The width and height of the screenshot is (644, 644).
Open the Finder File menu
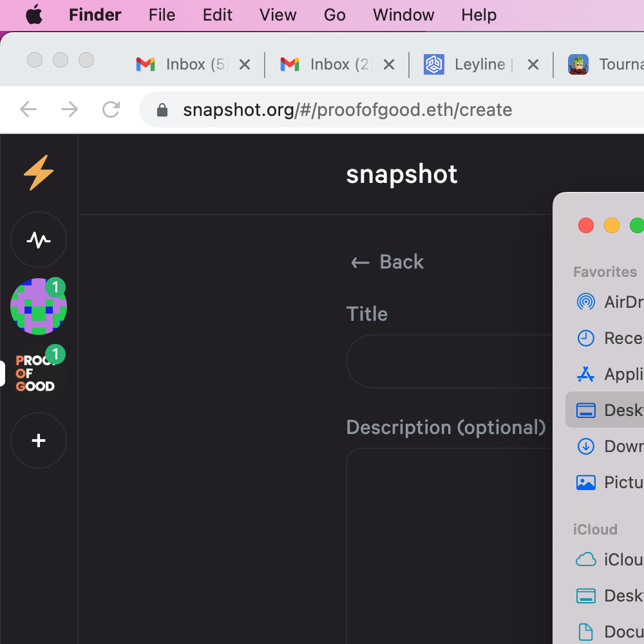click(x=162, y=15)
